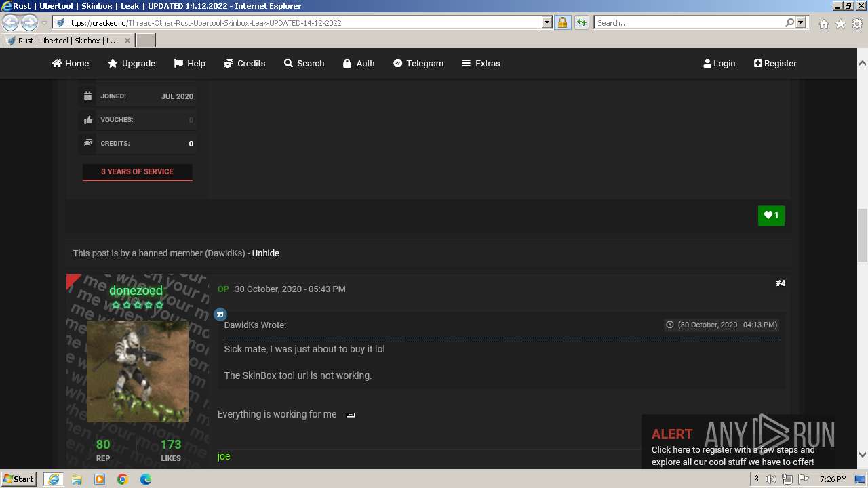Start a search with the magnifier icon in search box
The image size is (868, 488).
pyautogui.click(x=789, y=22)
